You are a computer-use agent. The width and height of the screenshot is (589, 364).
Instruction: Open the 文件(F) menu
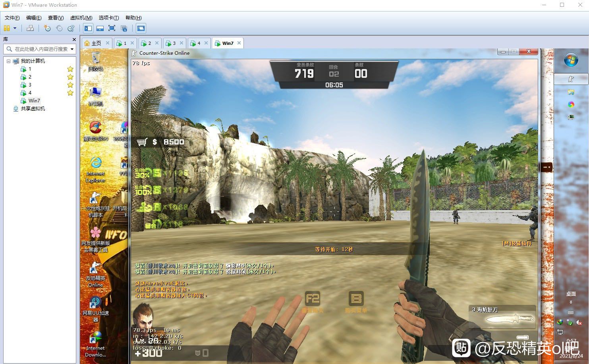[x=12, y=18]
